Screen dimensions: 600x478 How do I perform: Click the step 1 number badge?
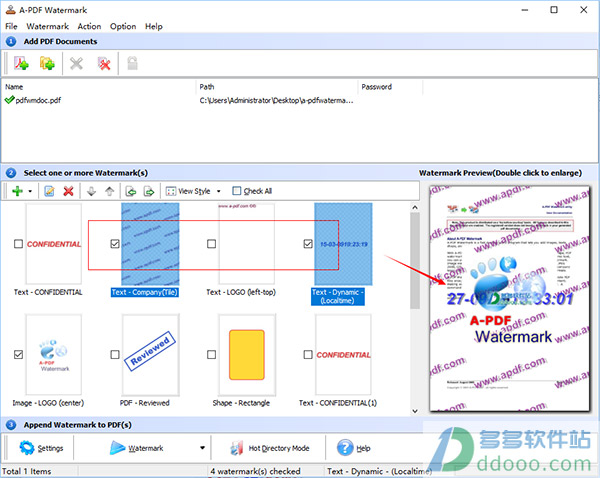point(11,41)
